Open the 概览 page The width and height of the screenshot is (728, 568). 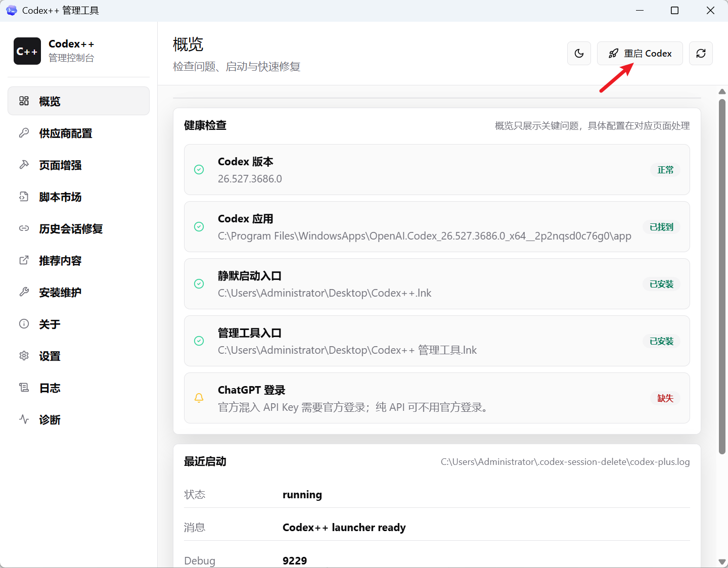[x=78, y=101]
